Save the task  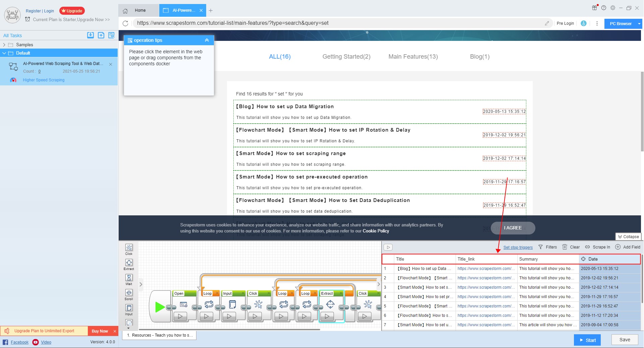coord(625,340)
